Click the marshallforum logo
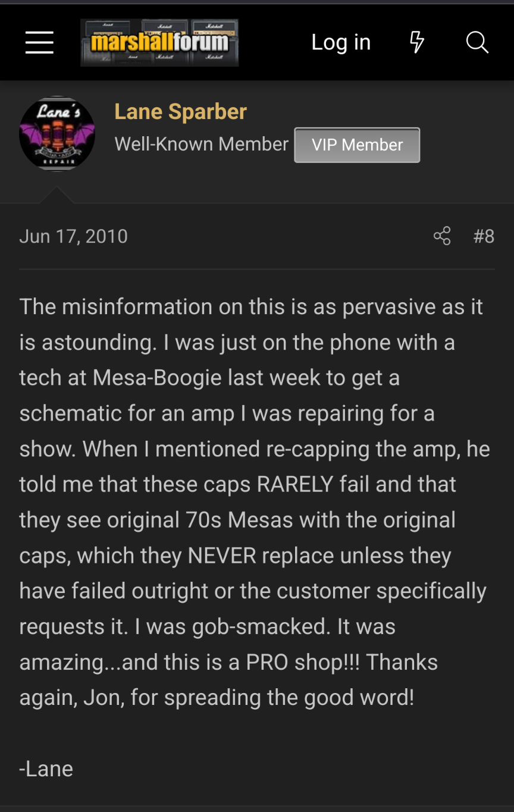Screen dimensions: 514x812 point(159,42)
